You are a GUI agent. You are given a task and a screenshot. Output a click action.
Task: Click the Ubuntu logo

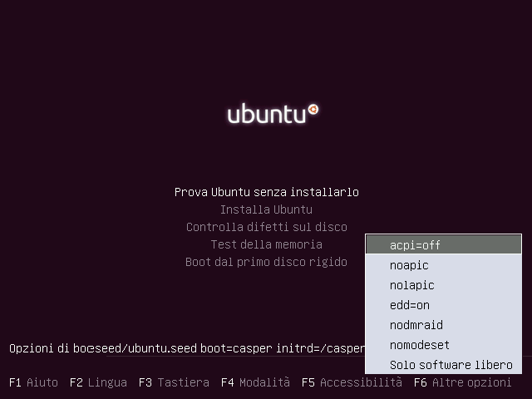pos(273,114)
